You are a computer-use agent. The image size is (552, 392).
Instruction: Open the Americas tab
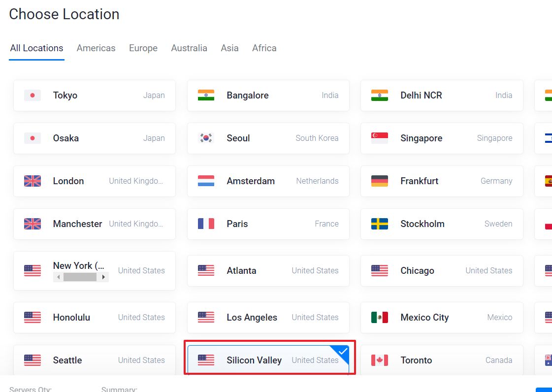click(x=96, y=48)
